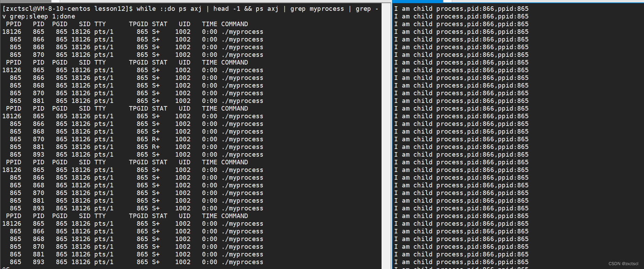Click PID 881 in the row showing R+

pyautogui.click(x=38, y=147)
